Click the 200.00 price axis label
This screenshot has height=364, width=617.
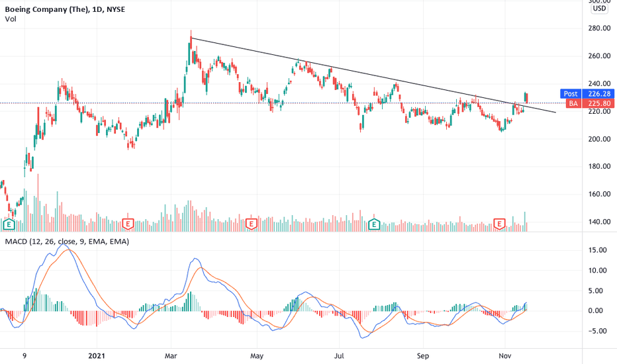[599, 139]
